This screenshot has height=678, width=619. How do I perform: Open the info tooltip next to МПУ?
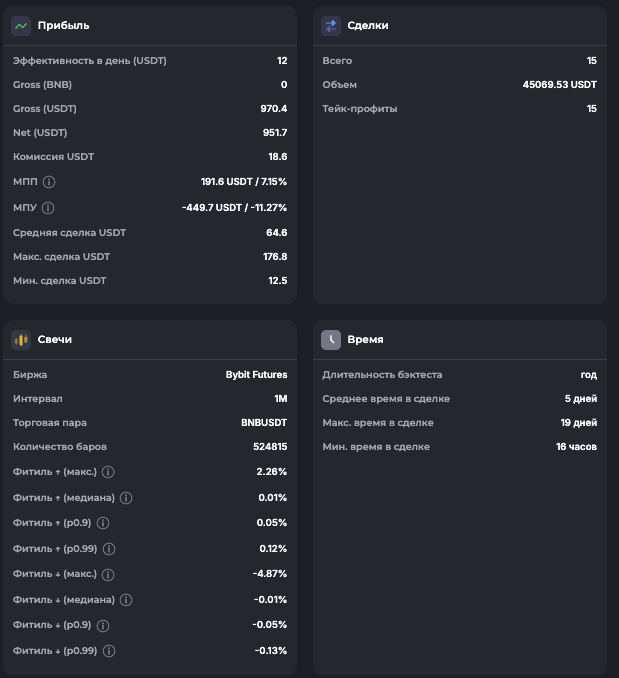(48, 208)
